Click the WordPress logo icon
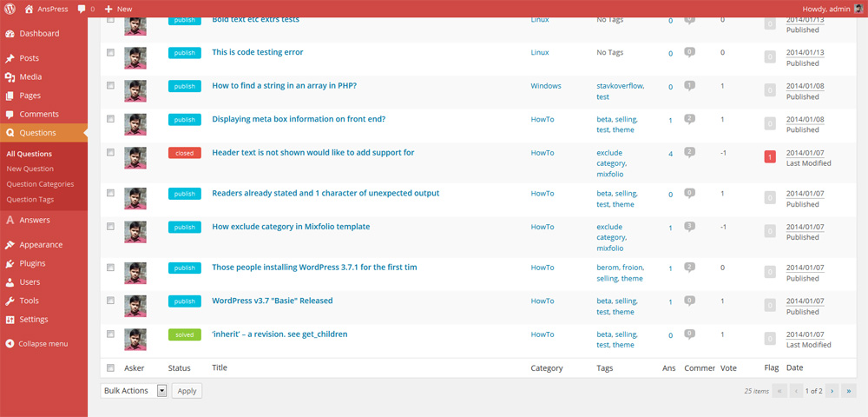Screen dimensions: 868x417 pyautogui.click(x=10, y=9)
